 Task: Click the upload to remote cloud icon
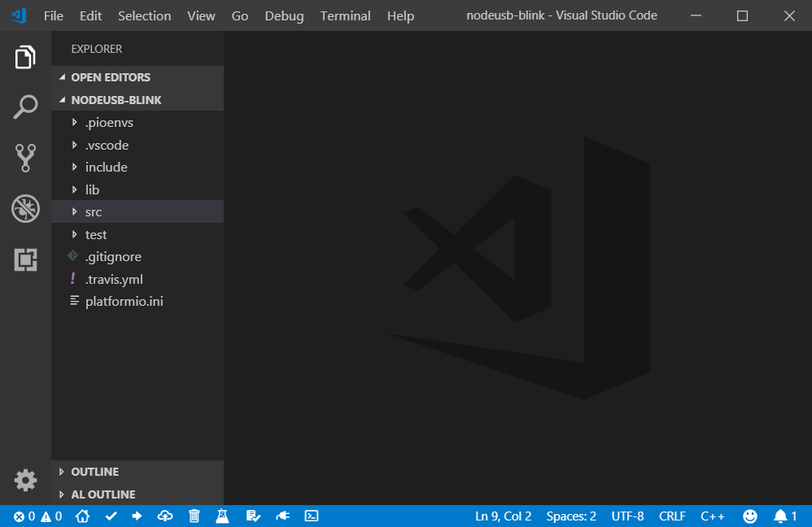coord(164,516)
